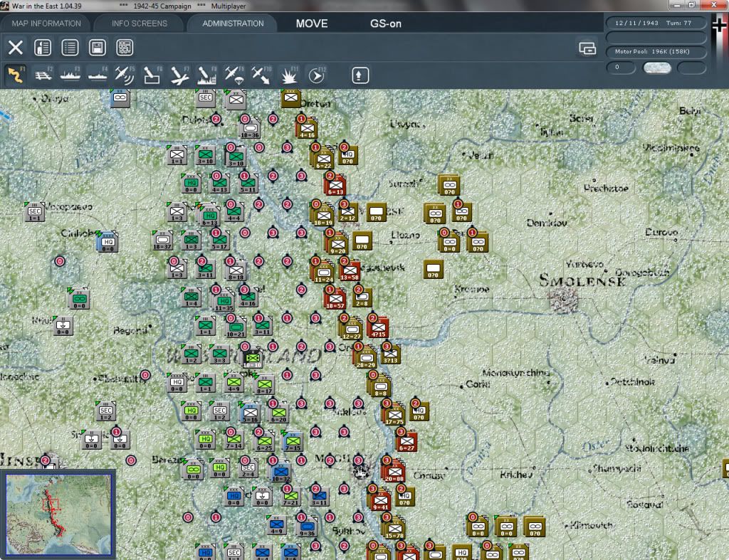729x560 pixels.
Task: Click the snowy weather indicator pill
Action: click(x=656, y=68)
